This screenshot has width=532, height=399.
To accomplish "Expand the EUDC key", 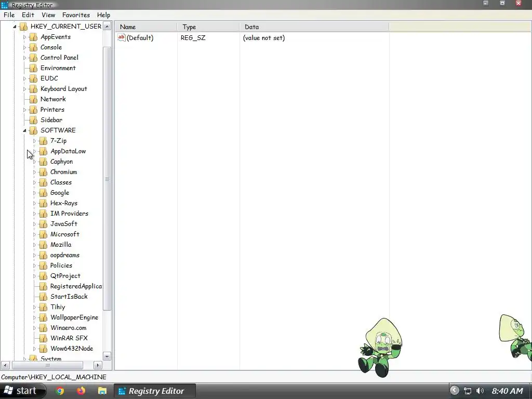I will [x=24, y=78].
